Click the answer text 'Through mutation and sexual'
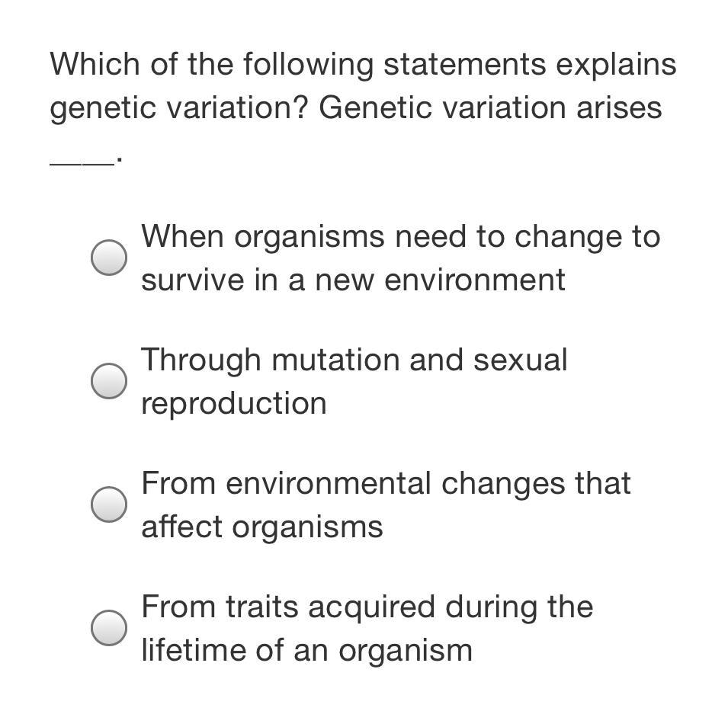728x727 pixels. point(354,360)
